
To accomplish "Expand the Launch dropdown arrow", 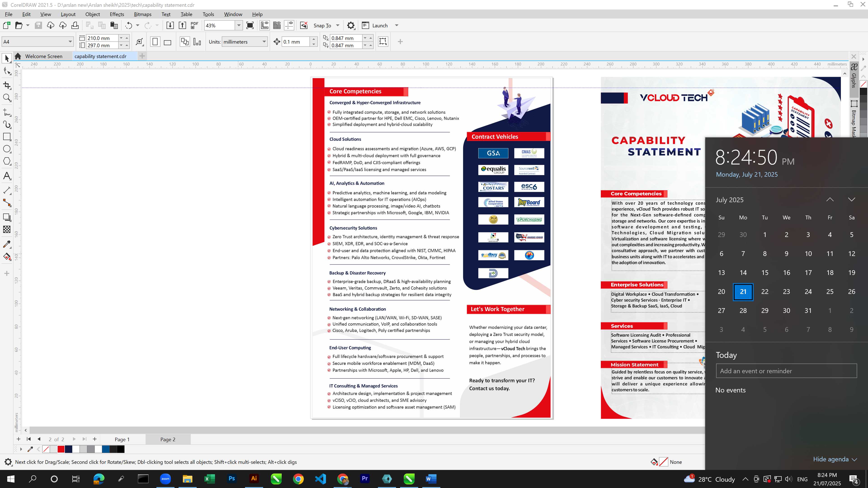I will tap(397, 25).
